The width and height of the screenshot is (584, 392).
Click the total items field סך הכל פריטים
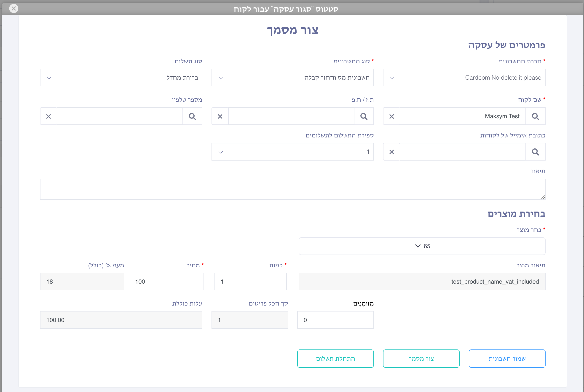[250, 320]
